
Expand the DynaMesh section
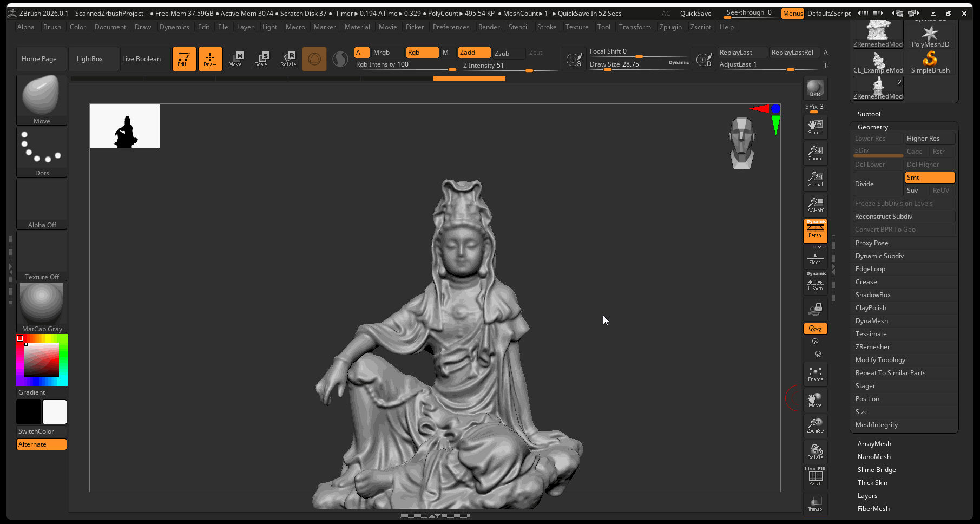click(871, 321)
